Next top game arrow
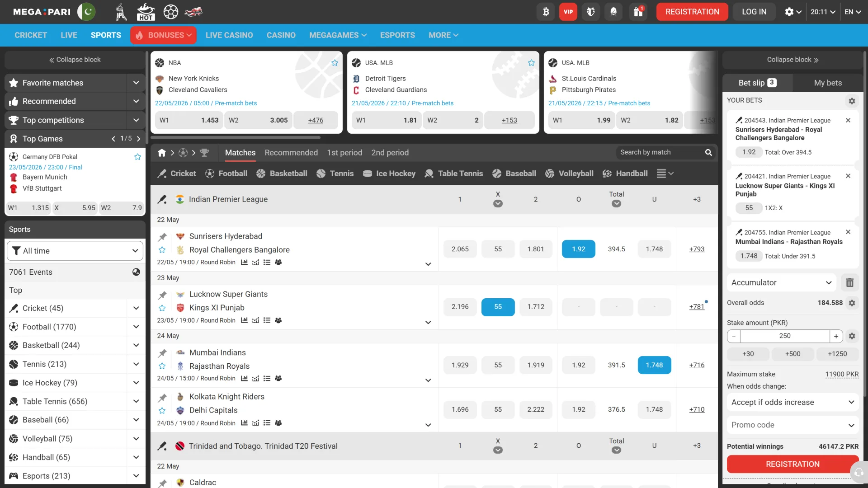 [x=138, y=139]
